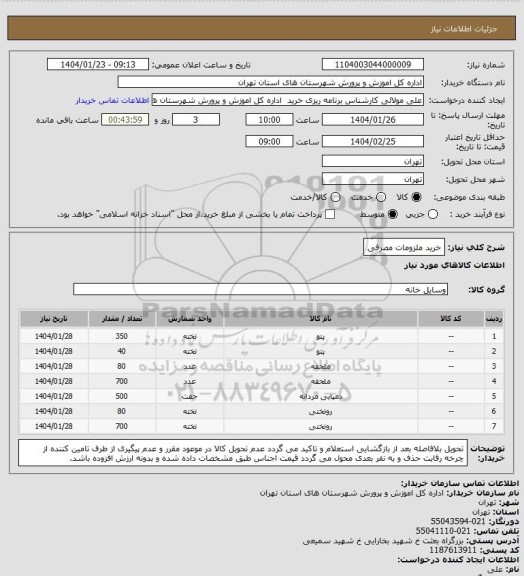Click the date 1404/01/28 in row 1
Image resolution: width=524 pixels, height=576 pixels.
(54, 336)
